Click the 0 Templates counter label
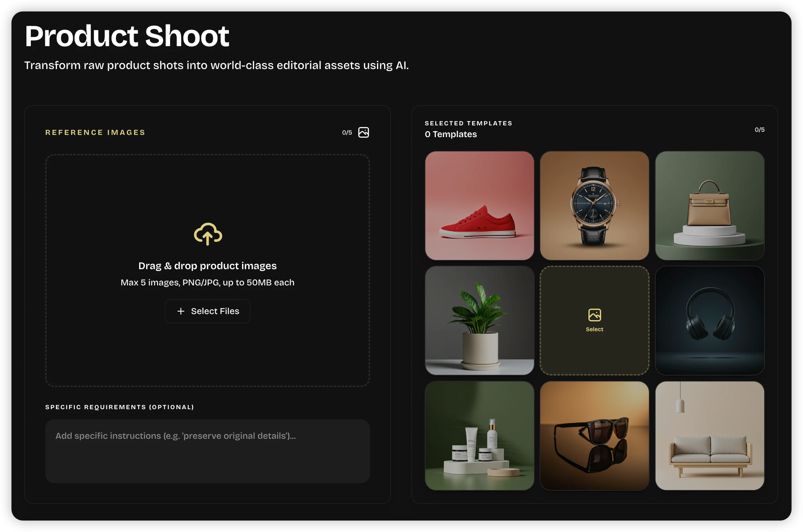Image resolution: width=803 pixels, height=532 pixels. pyautogui.click(x=451, y=134)
